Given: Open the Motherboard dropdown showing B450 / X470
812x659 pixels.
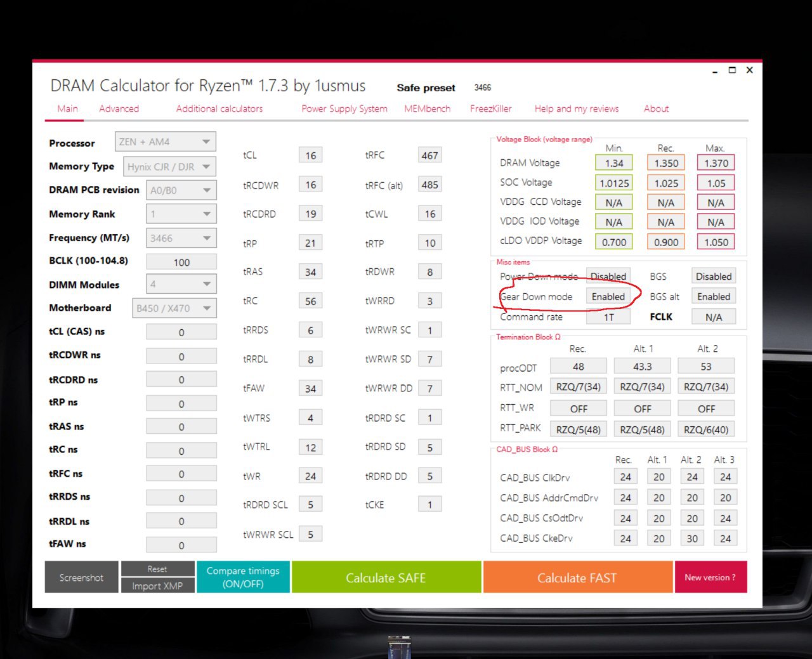Looking at the screenshot, I should point(174,308).
